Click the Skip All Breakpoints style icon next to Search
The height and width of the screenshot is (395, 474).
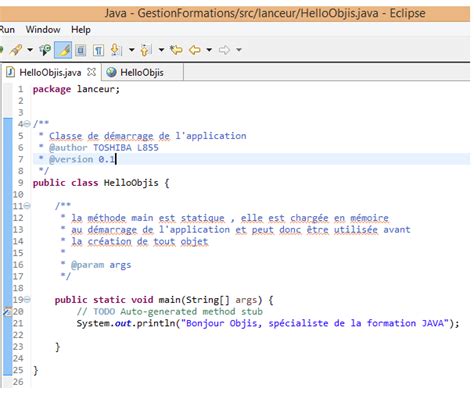(45, 50)
